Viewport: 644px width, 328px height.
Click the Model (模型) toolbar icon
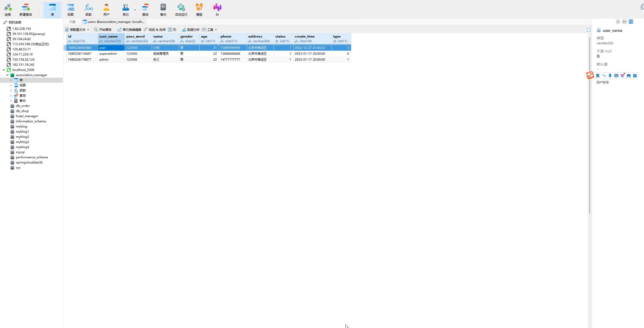pos(199,10)
